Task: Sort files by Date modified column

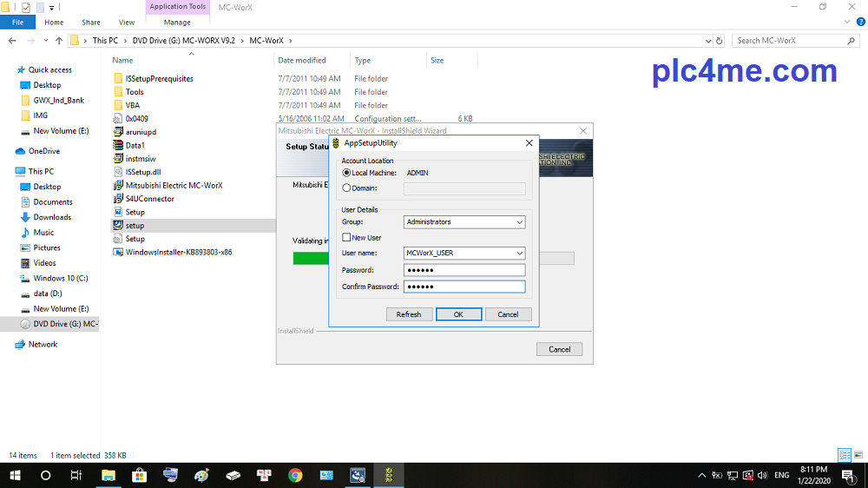Action: click(302, 61)
